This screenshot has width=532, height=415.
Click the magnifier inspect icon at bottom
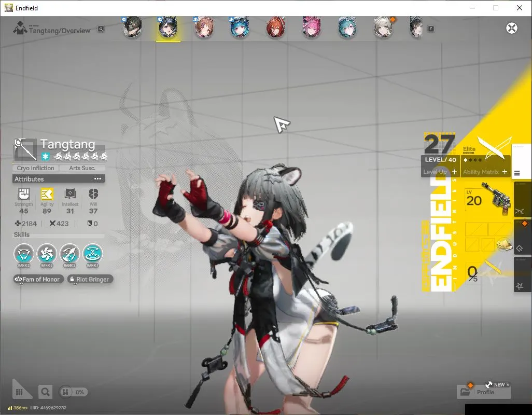pyautogui.click(x=45, y=392)
